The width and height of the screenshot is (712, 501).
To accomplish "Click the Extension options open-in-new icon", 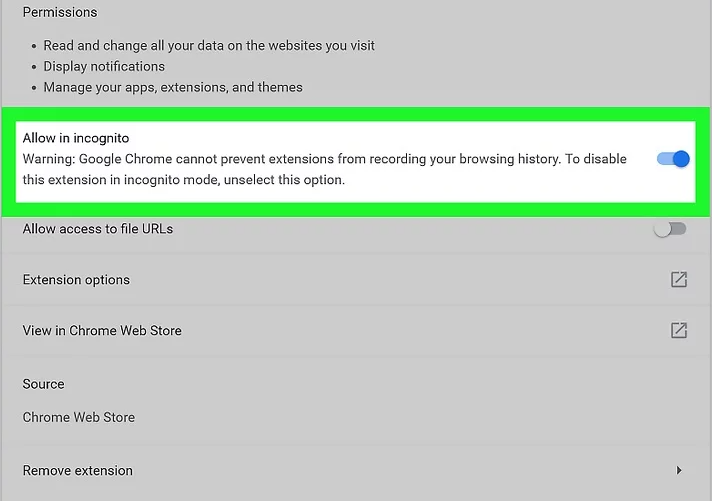I will tap(679, 280).
